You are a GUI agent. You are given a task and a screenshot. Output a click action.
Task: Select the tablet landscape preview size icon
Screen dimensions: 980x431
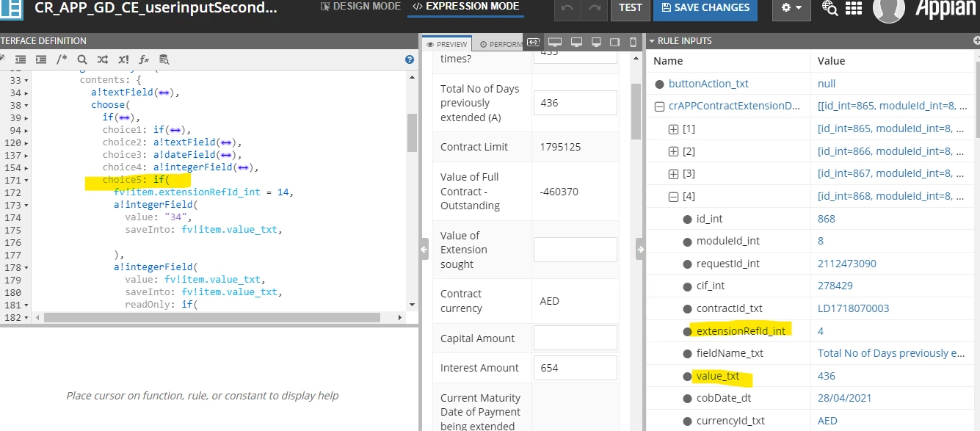coord(615,42)
